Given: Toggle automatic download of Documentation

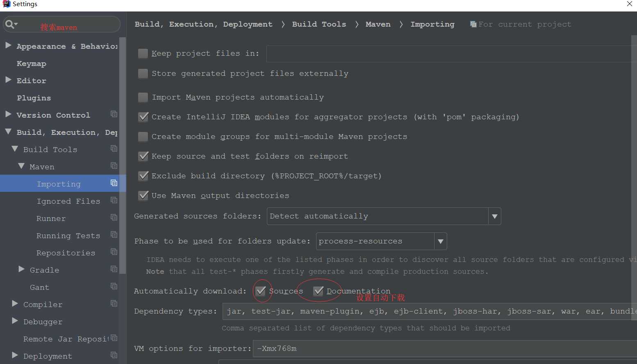Looking at the screenshot, I should [x=318, y=291].
